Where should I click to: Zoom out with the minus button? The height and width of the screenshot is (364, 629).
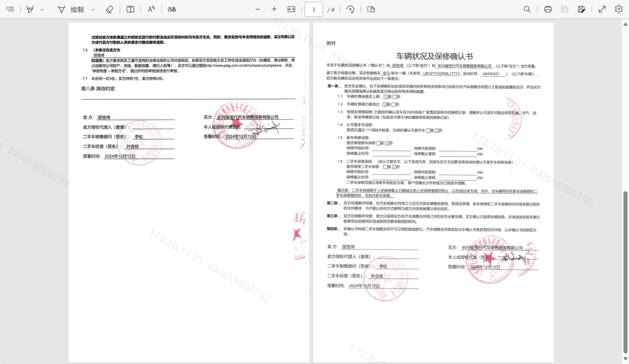258,9
